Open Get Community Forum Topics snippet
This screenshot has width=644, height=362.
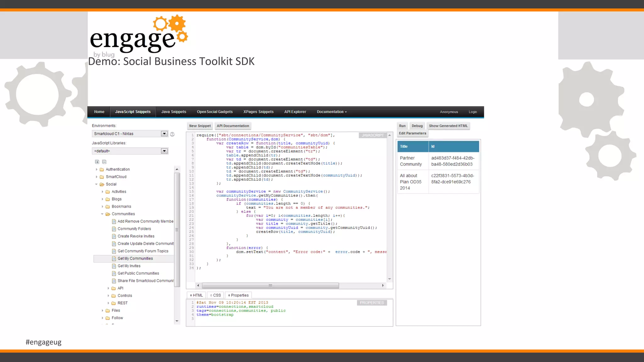(143, 251)
